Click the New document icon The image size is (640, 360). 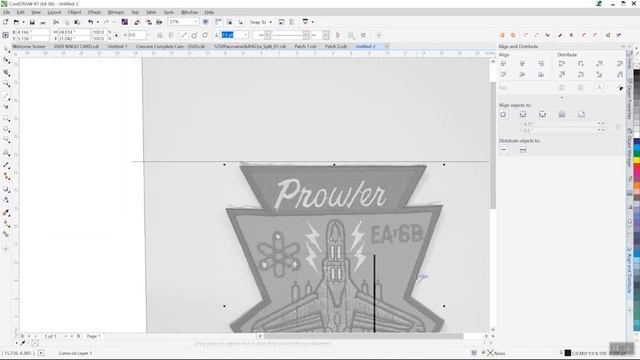[x=6, y=22]
